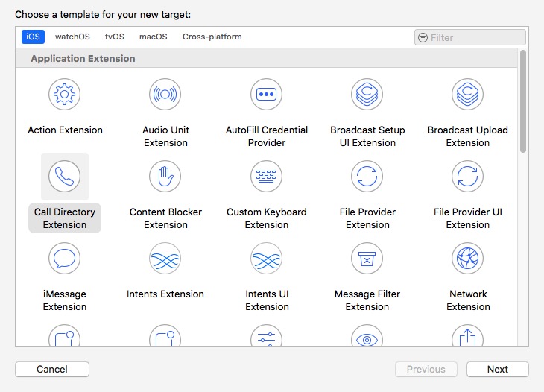Select the Action Extension gear icon
This screenshot has width=544, height=392.
pos(65,94)
